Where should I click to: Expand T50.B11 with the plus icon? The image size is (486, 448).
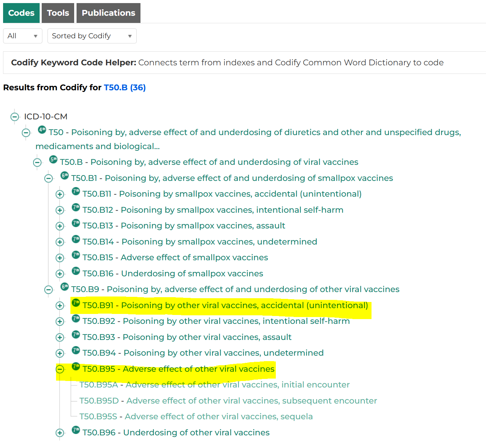(60, 194)
